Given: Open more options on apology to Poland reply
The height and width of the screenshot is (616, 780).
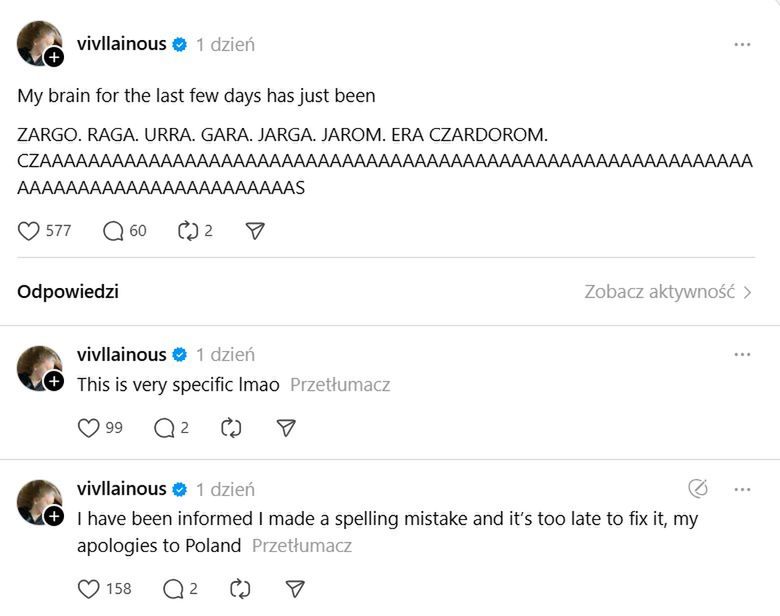Looking at the screenshot, I should 742,489.
